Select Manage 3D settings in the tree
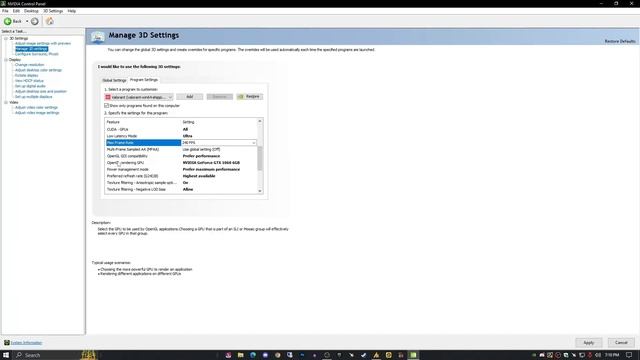The width and height of the screenshot is (640, 360). pos(31,49)
